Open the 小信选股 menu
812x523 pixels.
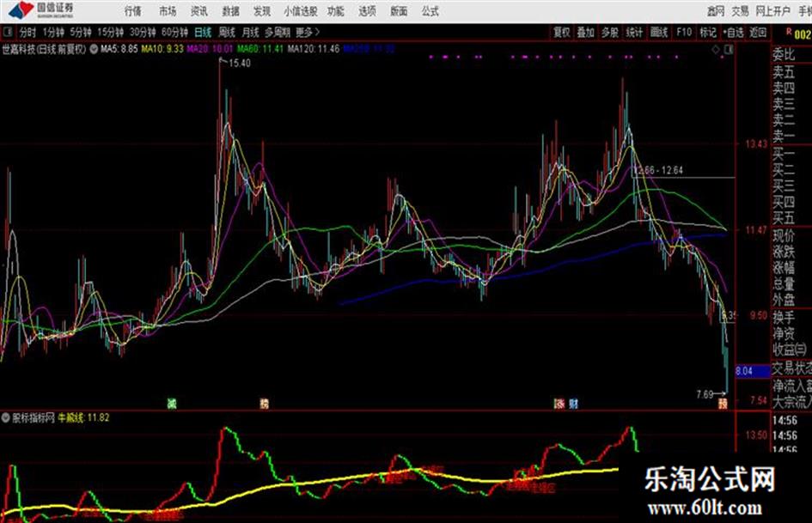point(301,11)
